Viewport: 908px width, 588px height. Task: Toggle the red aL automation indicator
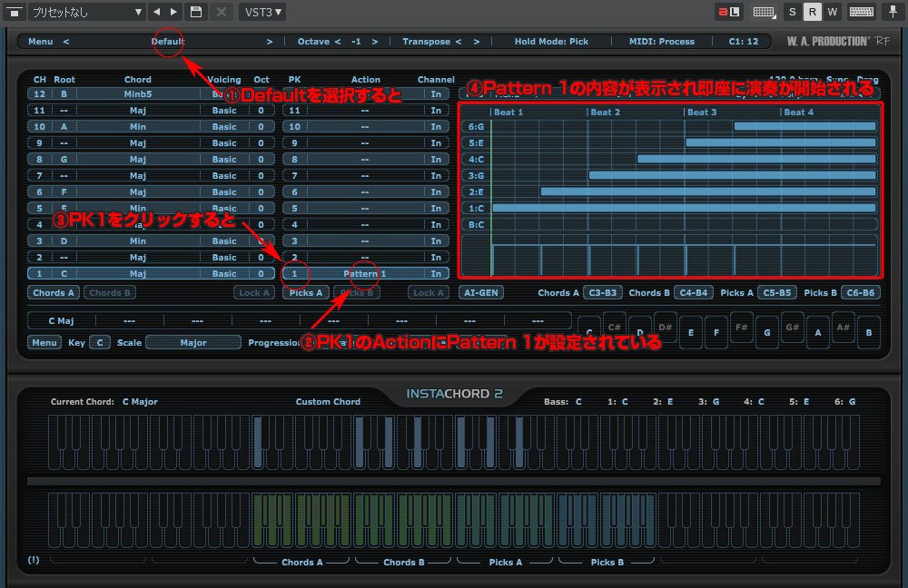(729, 12)
